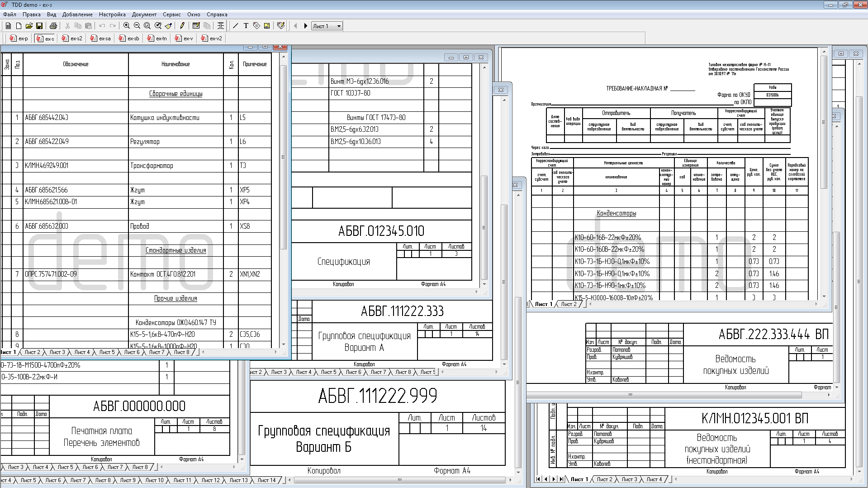Switch to the ex-v2 document
The image size is (868, 488).
212,38
